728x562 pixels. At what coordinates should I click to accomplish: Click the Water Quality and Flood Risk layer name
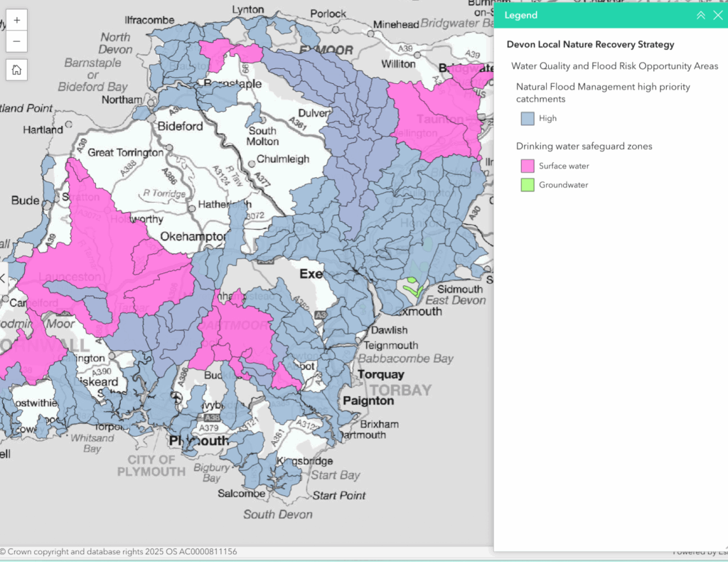[614, 66]
